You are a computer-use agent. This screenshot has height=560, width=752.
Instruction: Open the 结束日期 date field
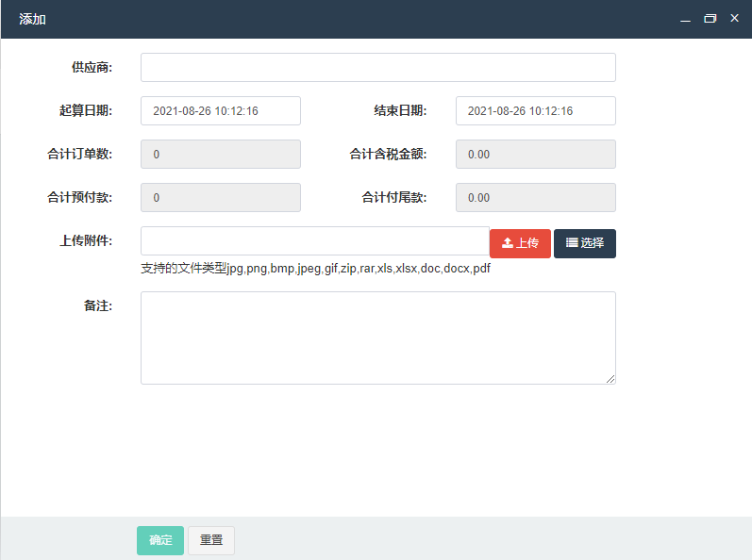tap(536, 110)
